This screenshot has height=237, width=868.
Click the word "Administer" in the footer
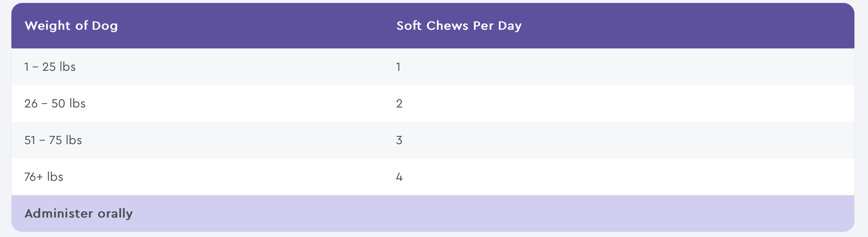[59, 214]
